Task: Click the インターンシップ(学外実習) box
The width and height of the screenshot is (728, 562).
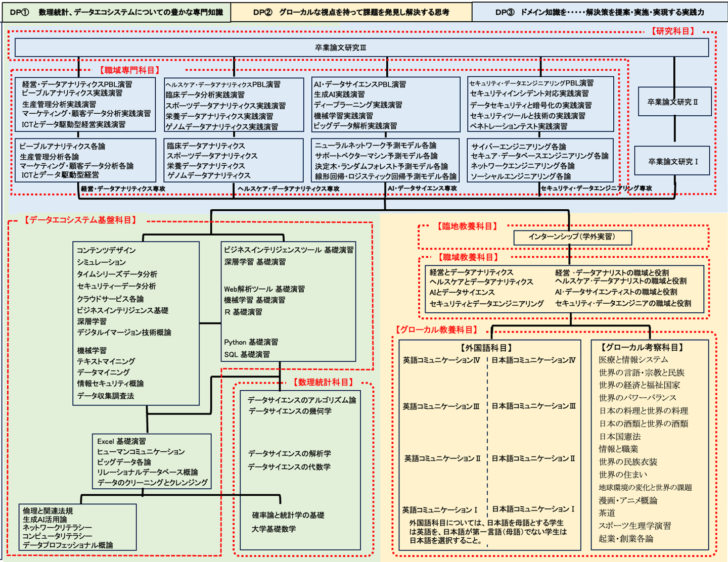Action: tap(572, 237)
